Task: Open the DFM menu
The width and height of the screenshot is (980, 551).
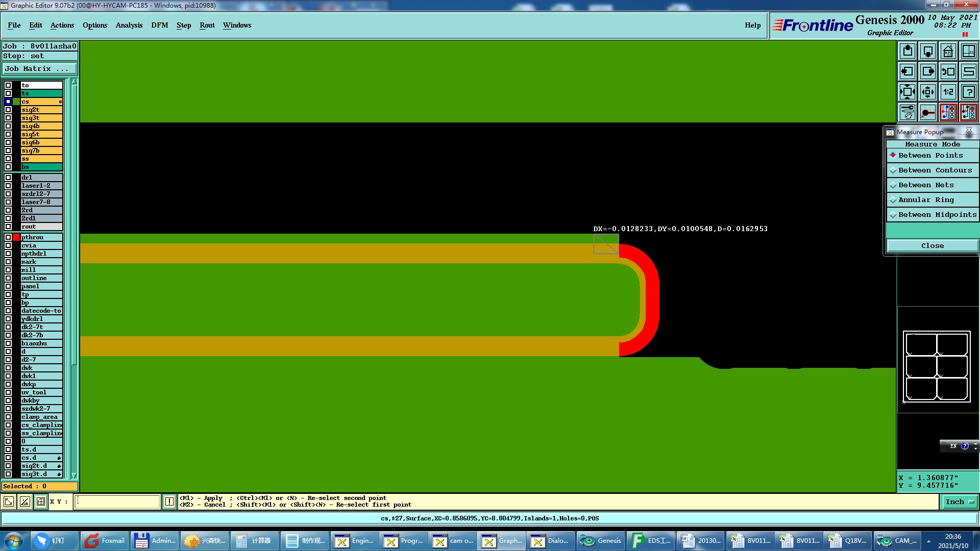Action: (x=159, y=26)
